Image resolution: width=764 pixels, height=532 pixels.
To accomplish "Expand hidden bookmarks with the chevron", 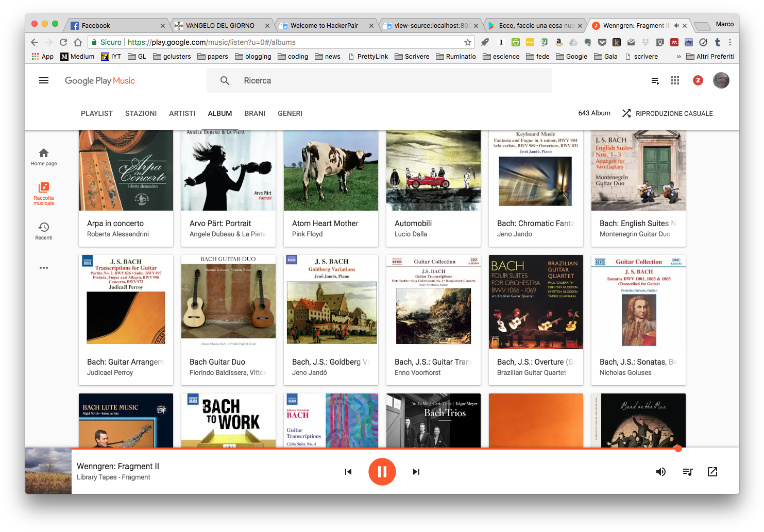I will point(678,57).
